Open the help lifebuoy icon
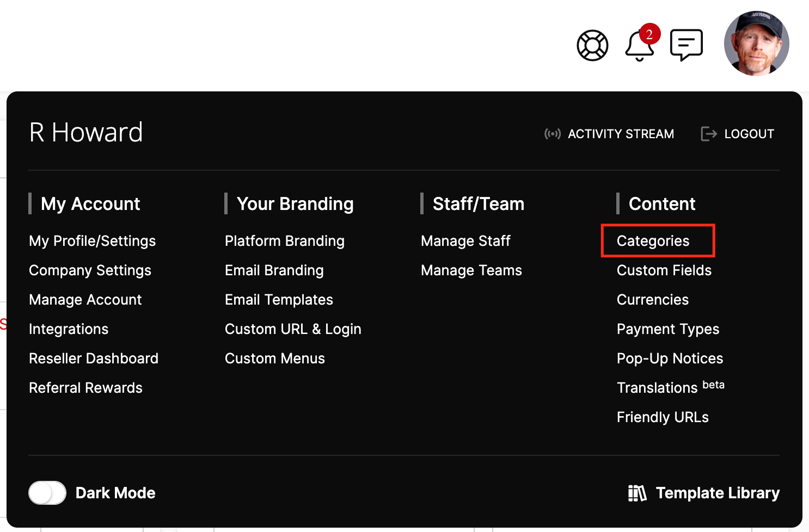The image size is (809, 532). (x=592, y=45)
